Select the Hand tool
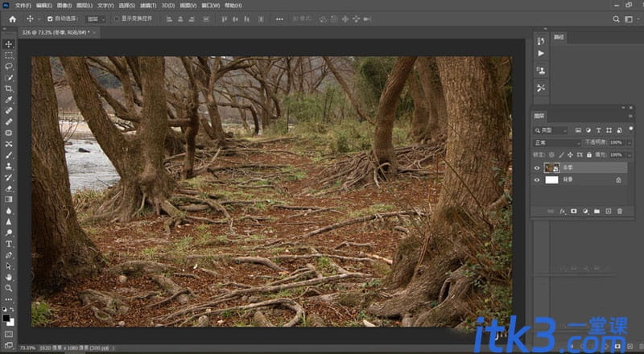The image size is (644, 354). [9, 278]
